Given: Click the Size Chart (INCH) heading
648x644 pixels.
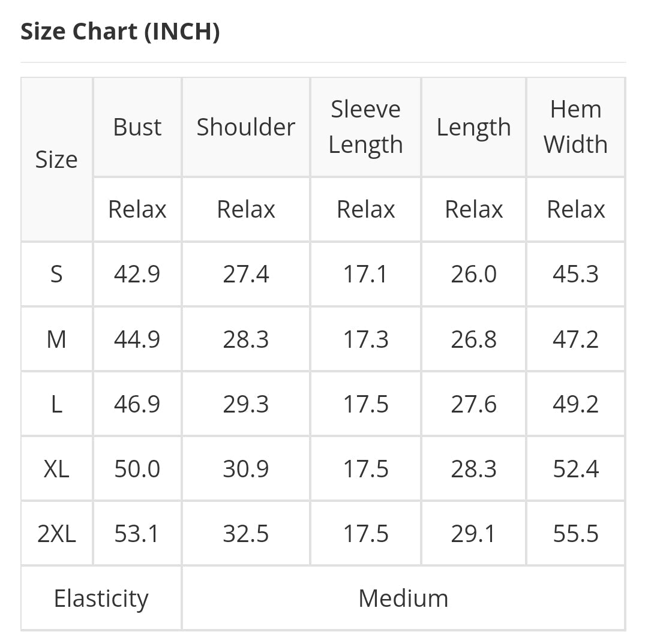Looking at the screenshot, I should (120, 31).
